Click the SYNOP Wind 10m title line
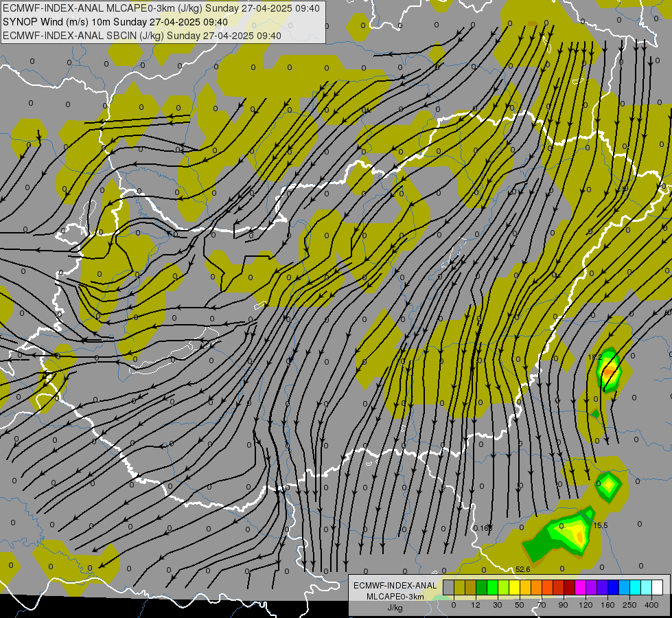The width and height of the screenshot is (672, 618). 115,22
